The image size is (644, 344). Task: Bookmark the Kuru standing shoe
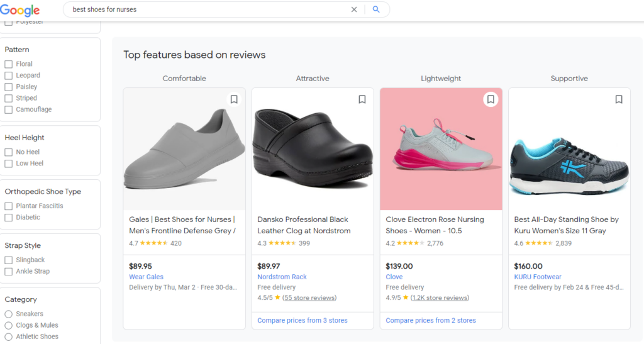coord(619,99)
